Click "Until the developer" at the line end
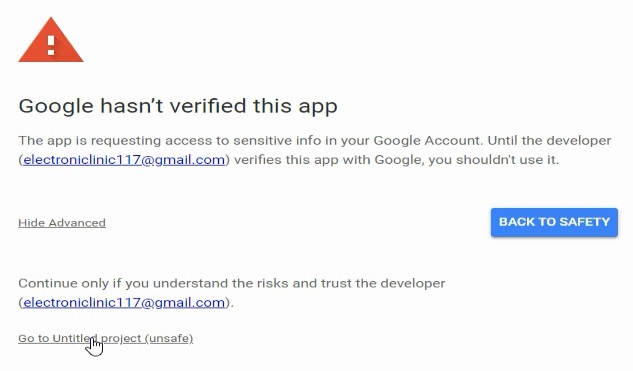 549,141
